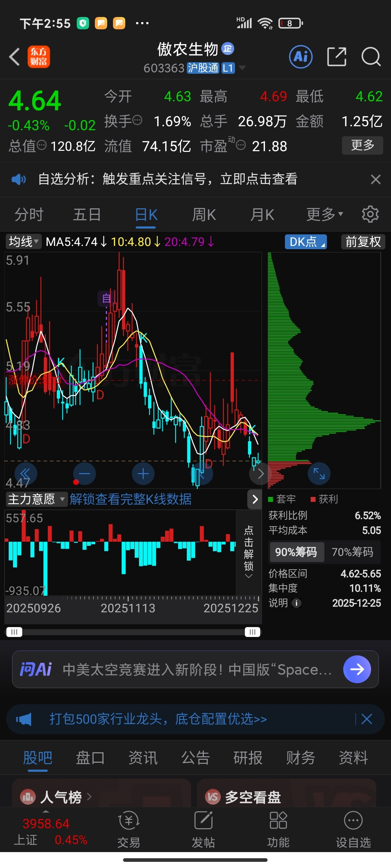The width and height of the screenshot is (391, 868).
Task: Tap the 自 marker on the K-line
Action: (x=106, y=298)
